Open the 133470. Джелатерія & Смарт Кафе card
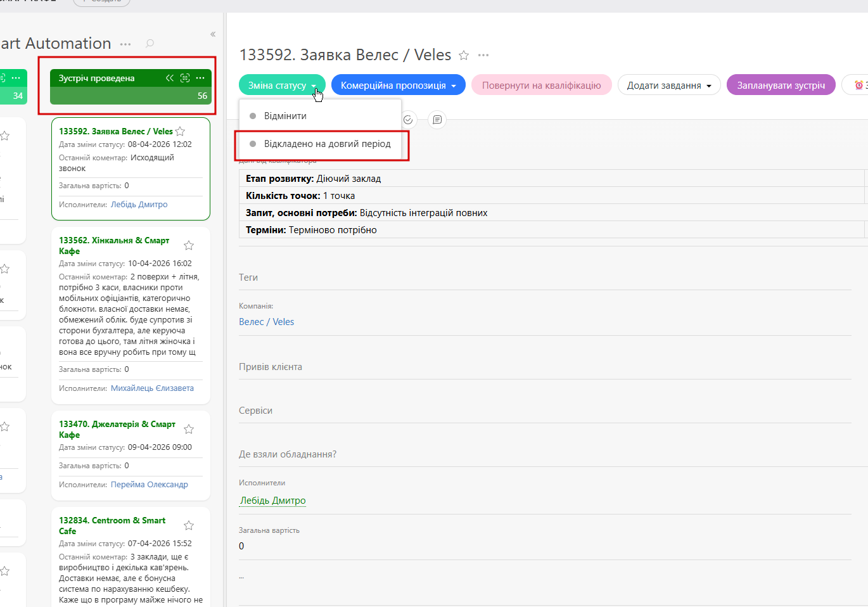 [x=117, y=430]
